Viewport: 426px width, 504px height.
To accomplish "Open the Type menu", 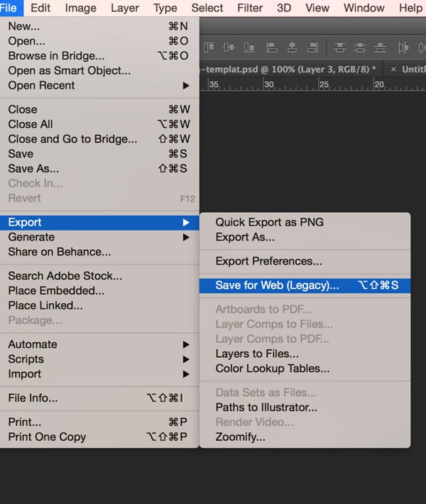I will click(165, 8).
